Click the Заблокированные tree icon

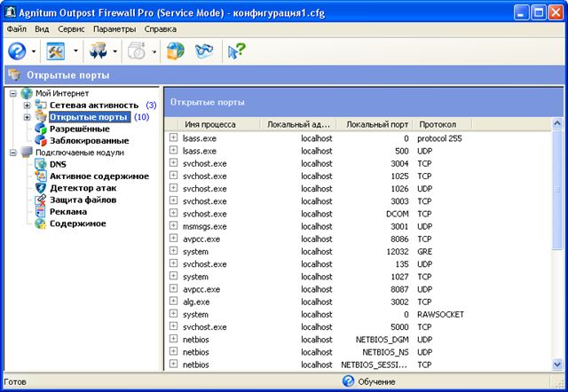41,141
